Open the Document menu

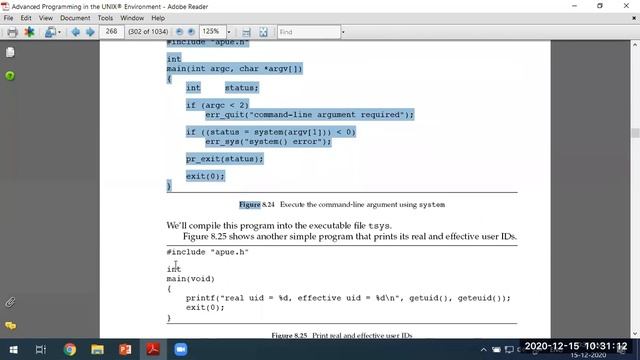click(75, 18)
